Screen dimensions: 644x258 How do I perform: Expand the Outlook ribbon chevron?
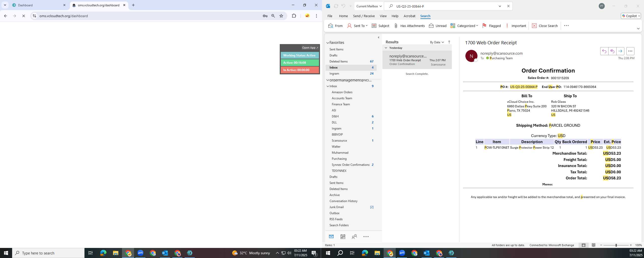point(638,28)
